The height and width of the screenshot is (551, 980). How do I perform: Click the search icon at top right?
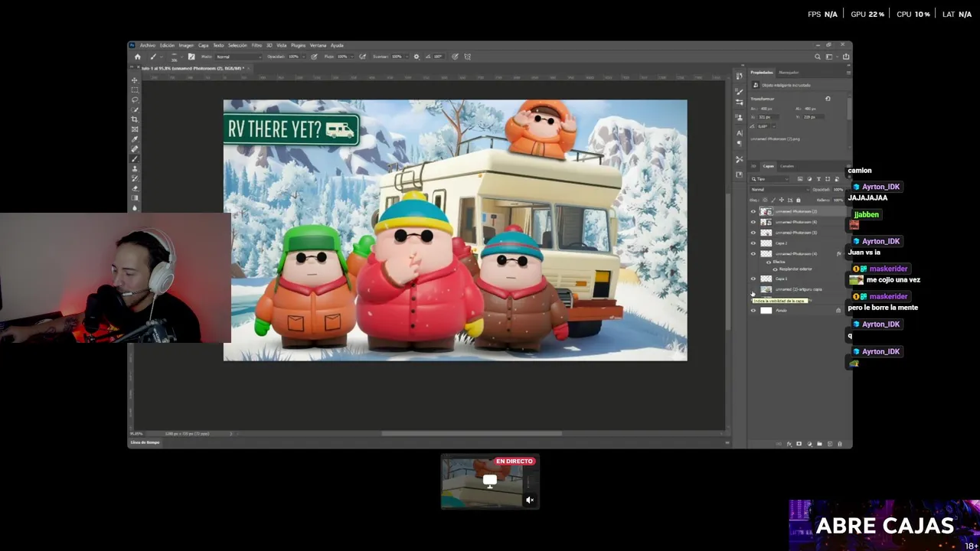pyautogui.click(x=818, y=57)
